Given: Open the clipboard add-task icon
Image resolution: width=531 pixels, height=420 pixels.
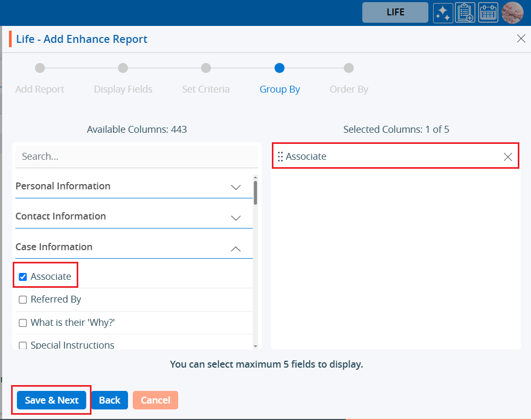Looking at the screenshot, I should (465, 13).
